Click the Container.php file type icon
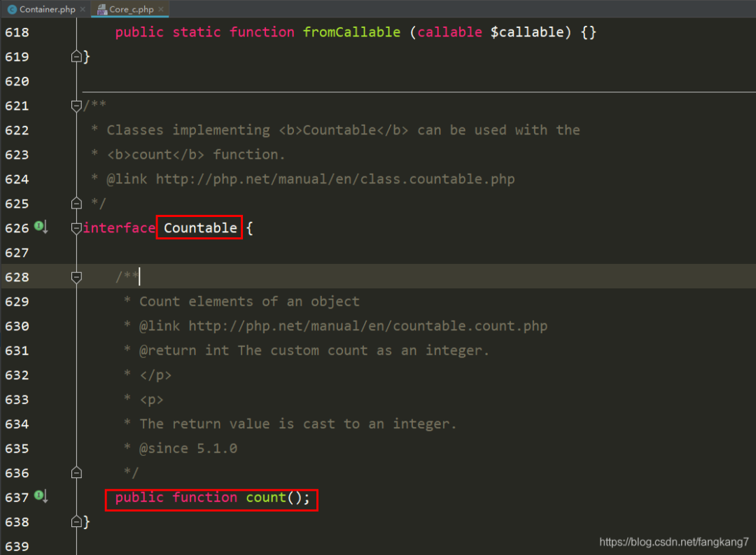Screen dimensions: 756x555 point(12,9)
